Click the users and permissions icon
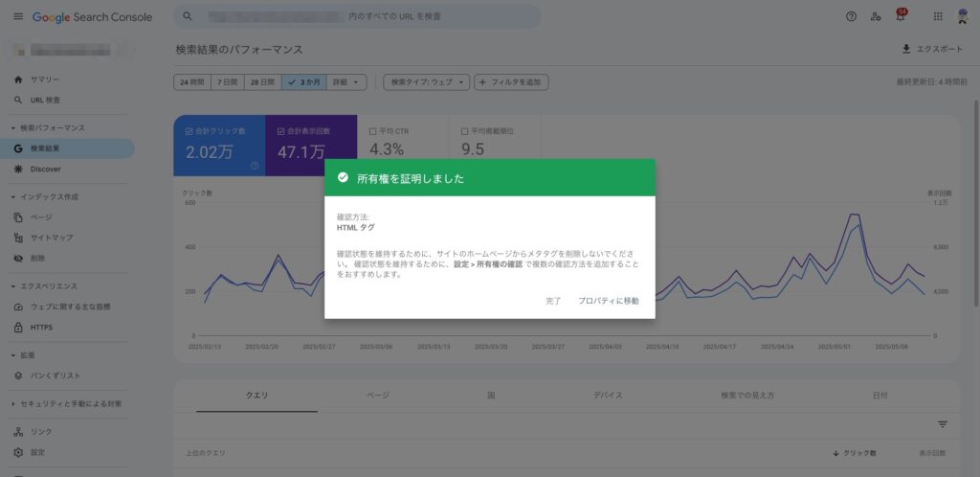980x477 pixels. pos(876,17)
